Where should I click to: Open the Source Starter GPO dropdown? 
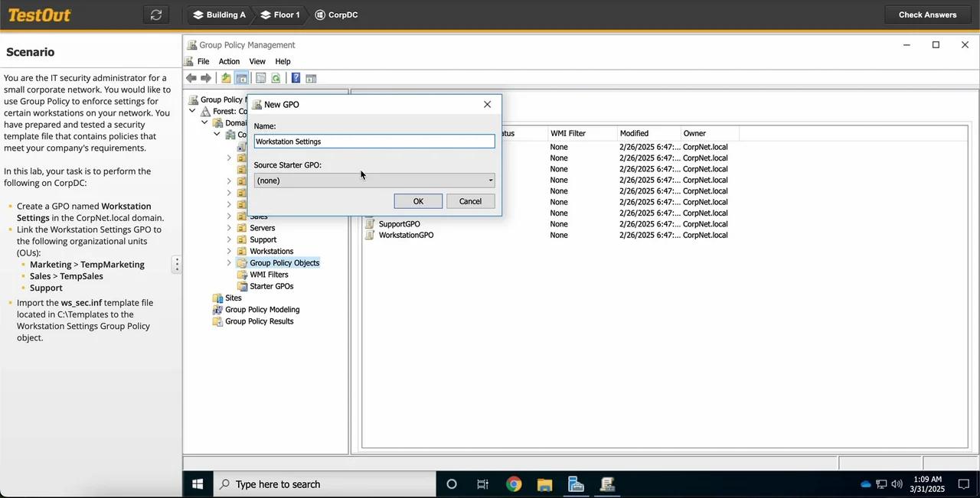point(490,180)
